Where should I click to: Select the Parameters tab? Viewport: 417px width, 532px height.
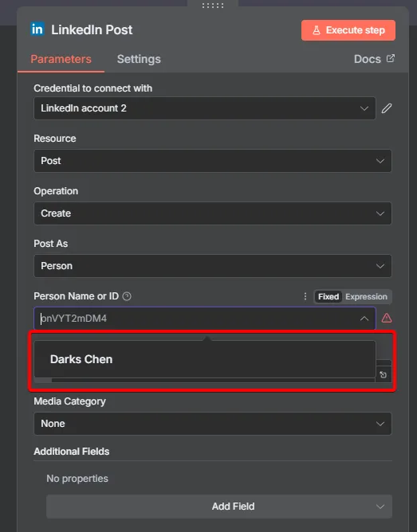pyautogui.click(x=61, y=59)
